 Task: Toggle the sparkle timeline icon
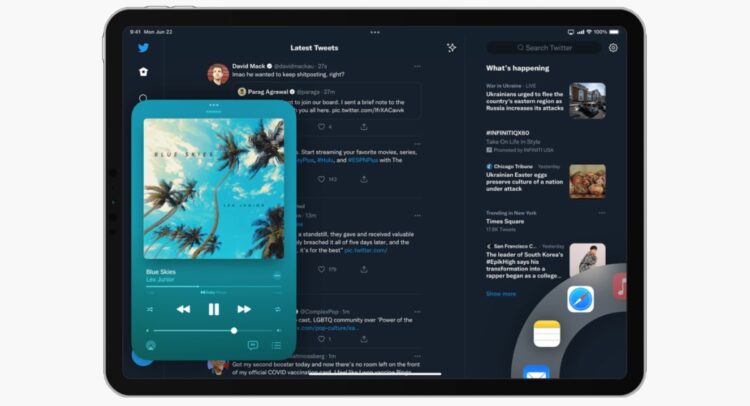[451, 47]
